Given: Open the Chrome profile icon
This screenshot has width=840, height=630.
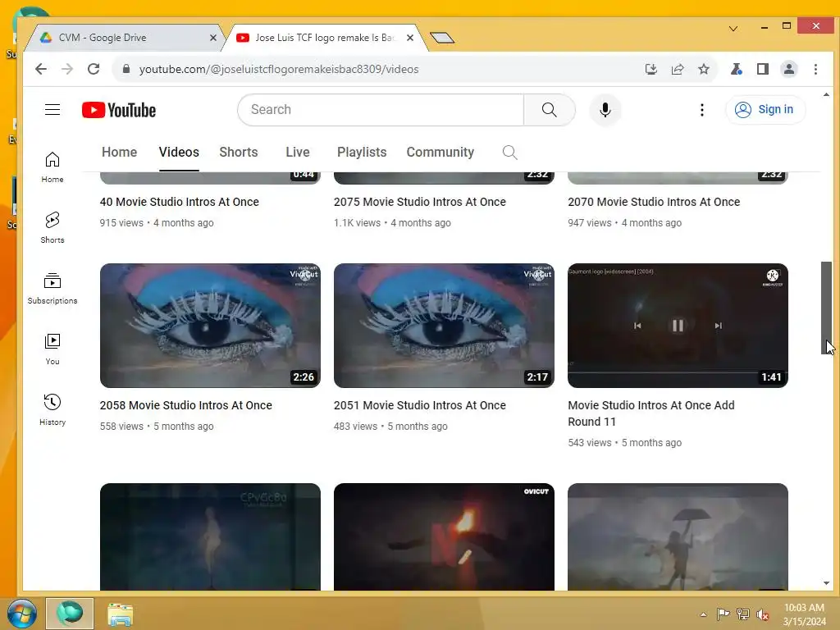Looking at the screenshot, I should pos(789,69).
